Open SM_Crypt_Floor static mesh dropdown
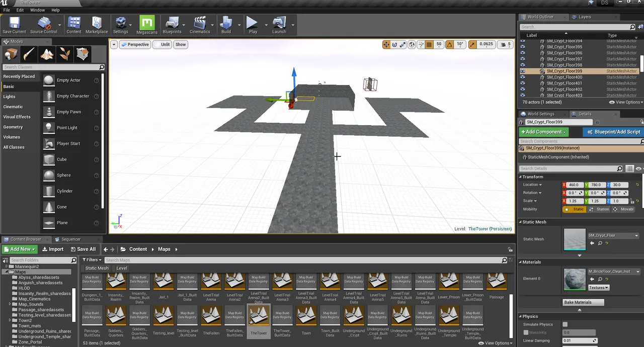The width and height of the screenshot is (644, 347). [614, 235]
